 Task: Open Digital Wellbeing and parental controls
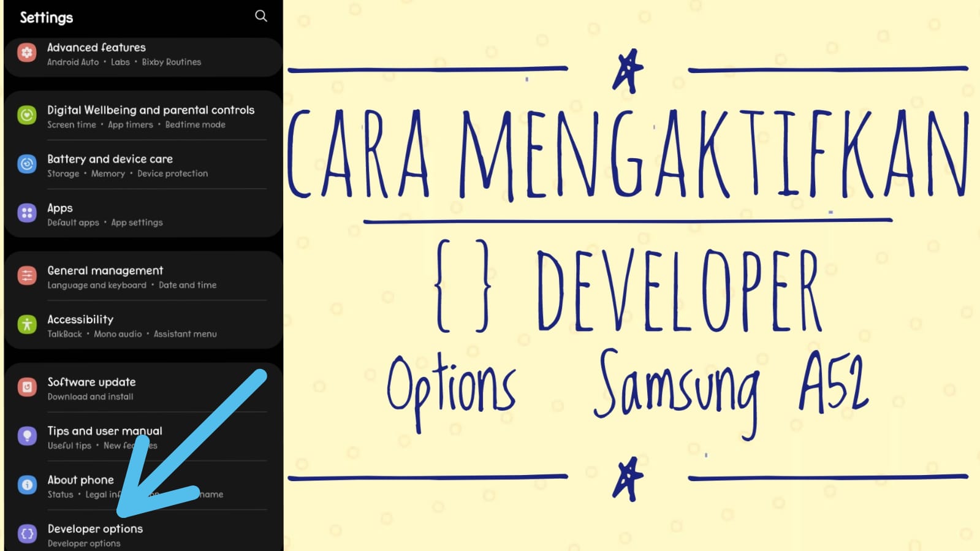143,116
